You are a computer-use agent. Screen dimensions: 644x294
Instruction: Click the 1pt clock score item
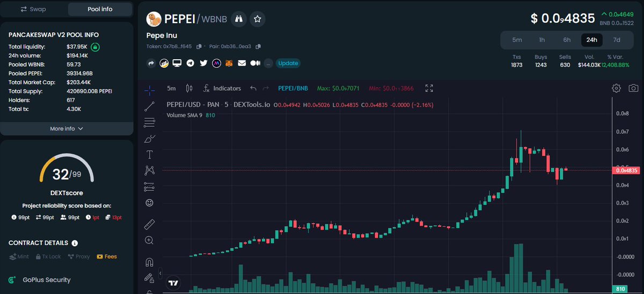click(x=93, y=217)
